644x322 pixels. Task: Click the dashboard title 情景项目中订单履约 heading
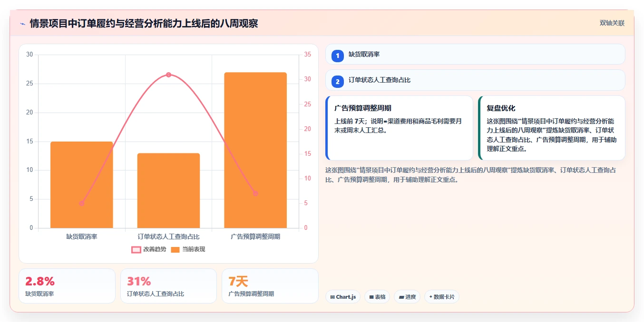(x=144, y=23)
